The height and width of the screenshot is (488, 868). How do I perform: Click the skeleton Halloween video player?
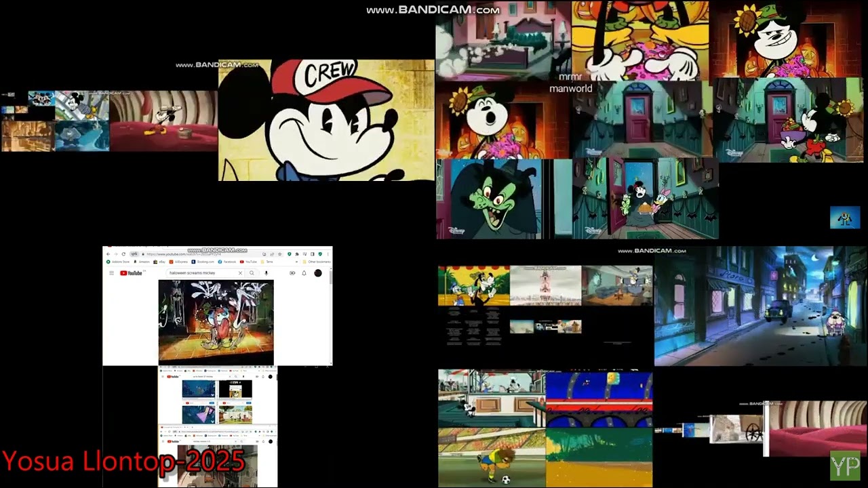click(x=216, y=323)
